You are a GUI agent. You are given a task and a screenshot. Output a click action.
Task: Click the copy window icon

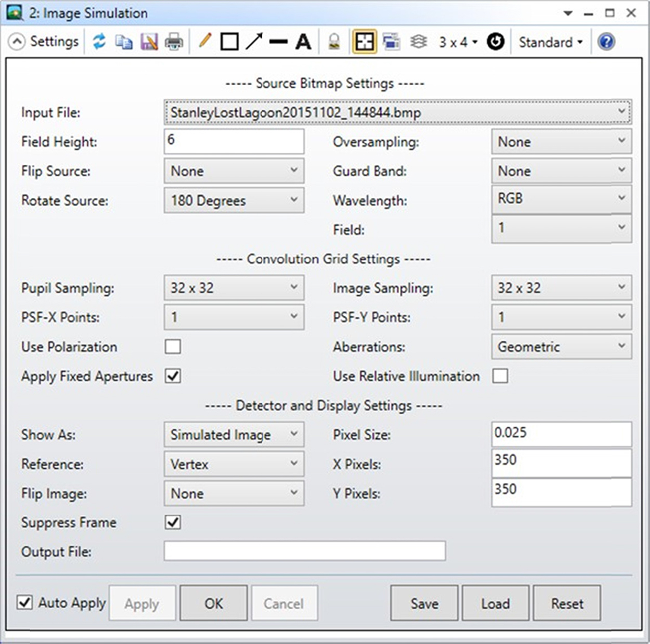124,42
